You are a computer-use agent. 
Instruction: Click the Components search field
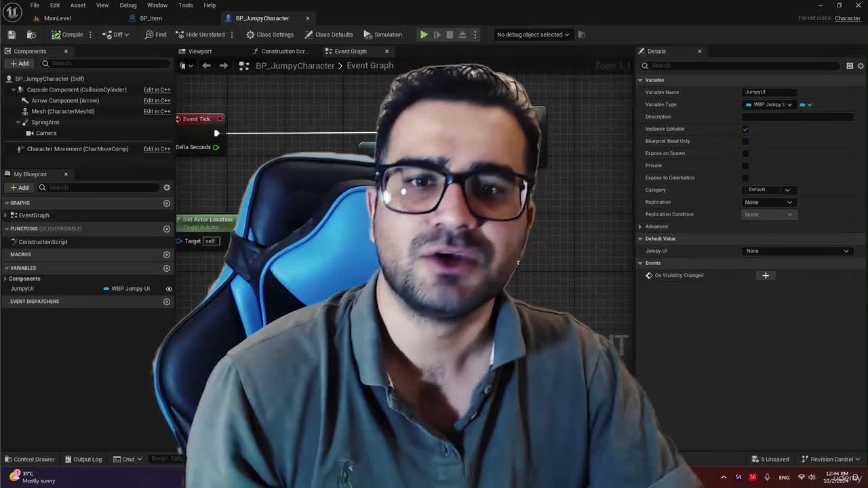coord(105,64)
